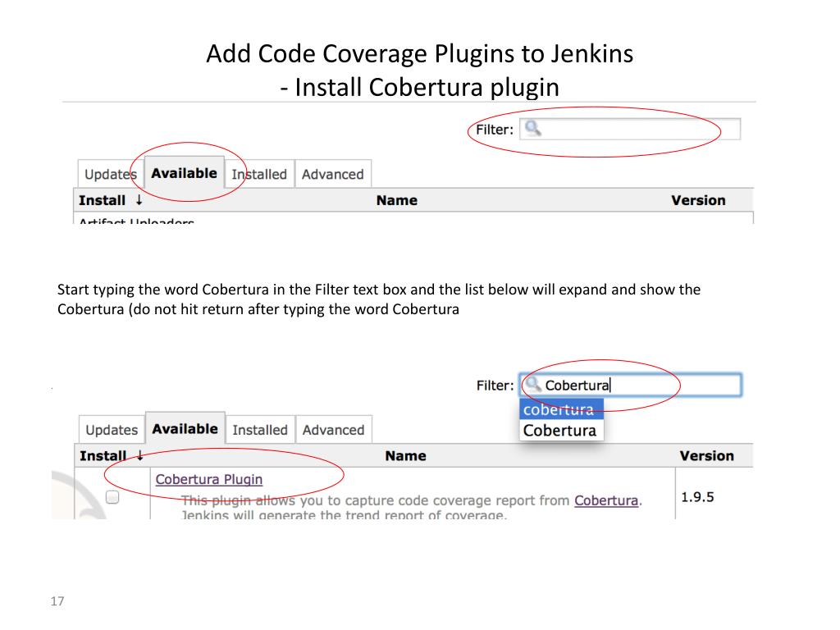
Task: Click magnifier icon in upper Filter box
Action: (532, 129)
